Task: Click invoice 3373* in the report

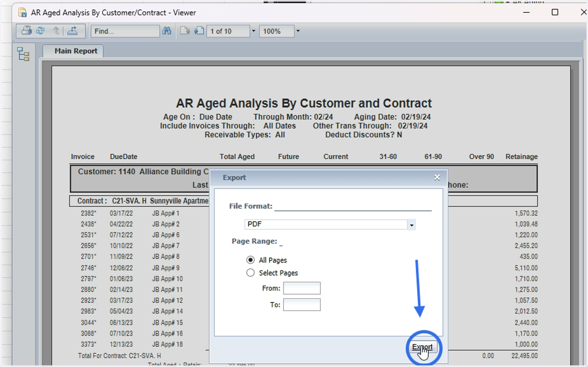Action: (x=89, y=344)
